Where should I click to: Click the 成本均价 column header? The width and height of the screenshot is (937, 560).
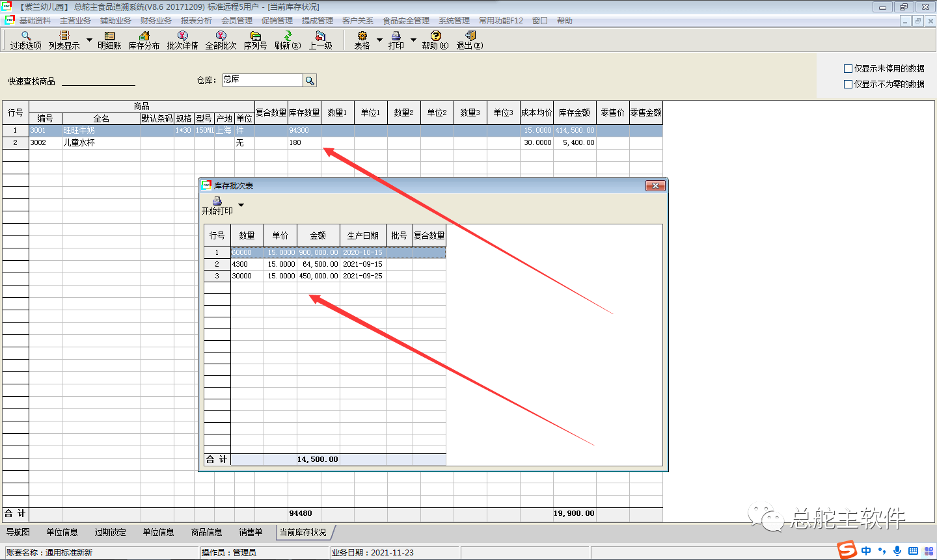[x=537, y=113]
